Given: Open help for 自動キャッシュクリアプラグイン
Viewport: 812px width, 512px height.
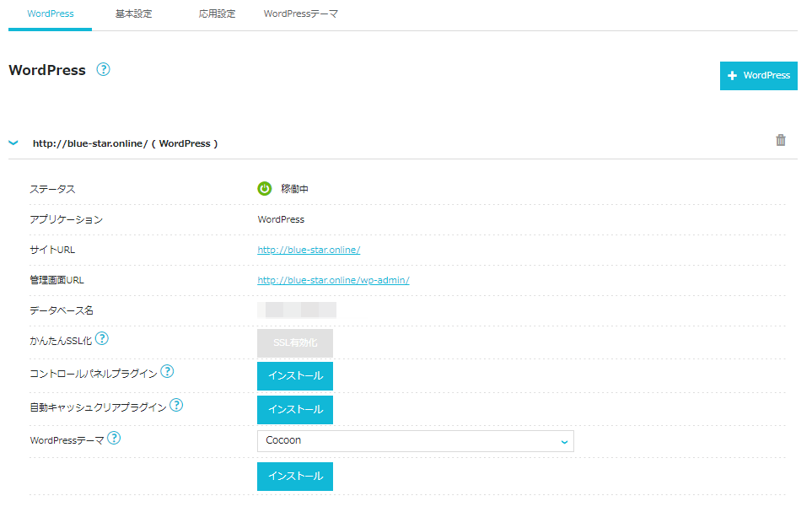Looking at the screenshot, I should pyautogui.click(x=176, y=405).
